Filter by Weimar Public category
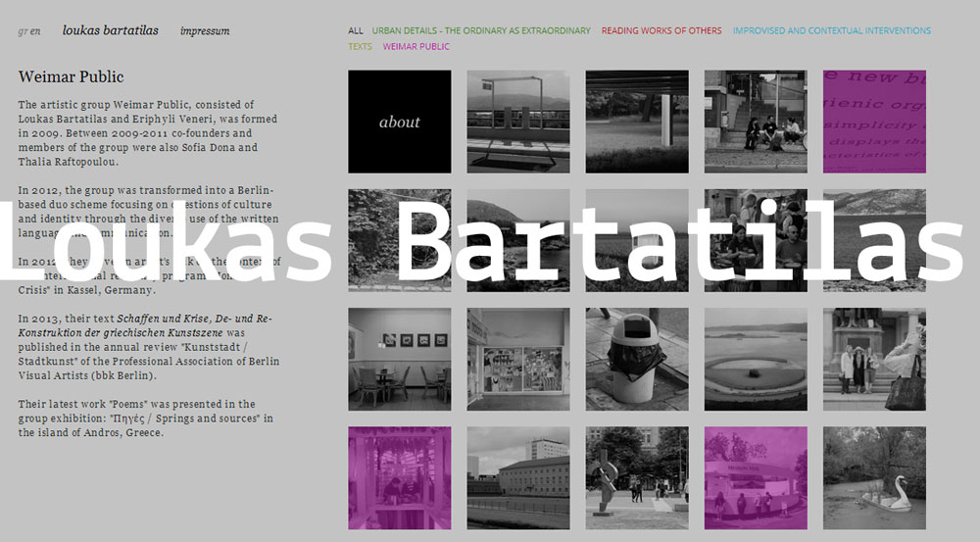The height and width of the screenshot is (542, 980). (x=416, y=46)
